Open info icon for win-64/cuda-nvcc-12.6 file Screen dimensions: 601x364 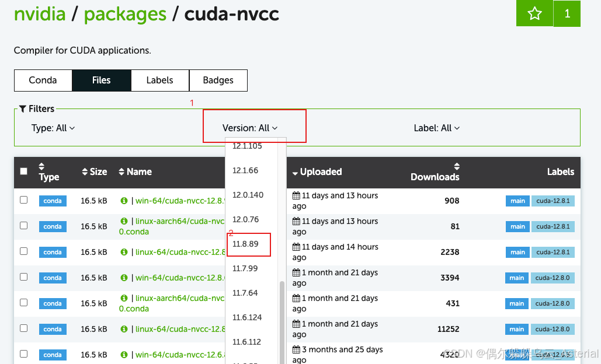(x=124, y=355)
